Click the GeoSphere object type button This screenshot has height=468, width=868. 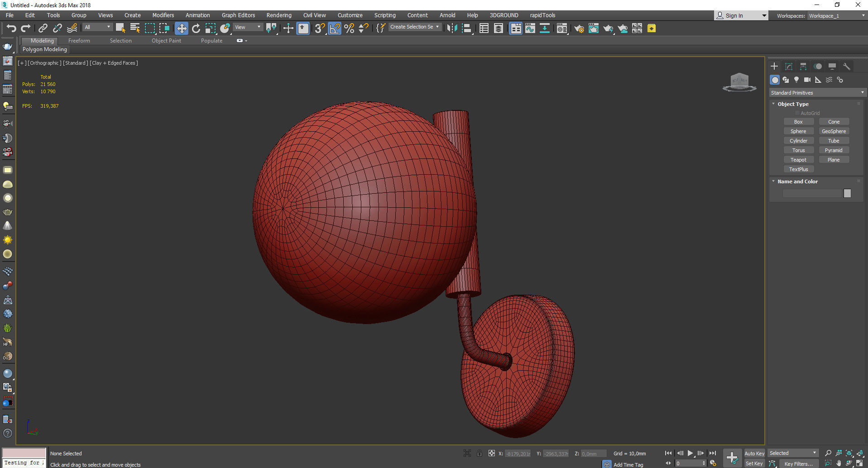coord(834,131)
